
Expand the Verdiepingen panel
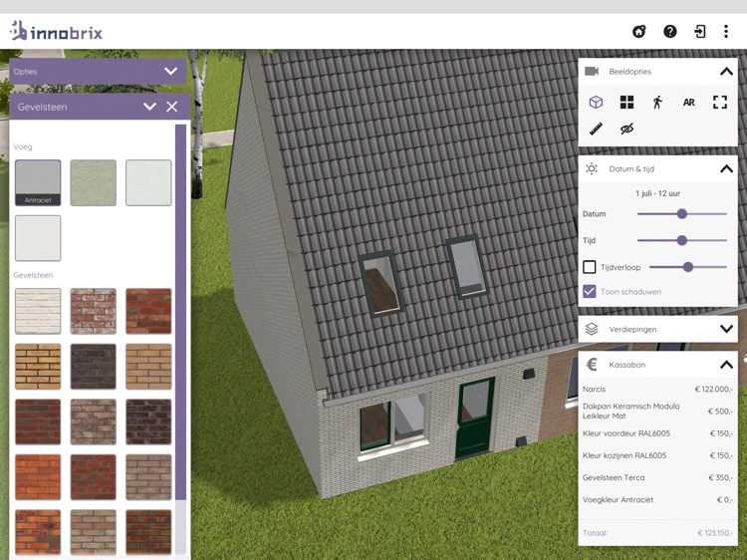point(726,329)
